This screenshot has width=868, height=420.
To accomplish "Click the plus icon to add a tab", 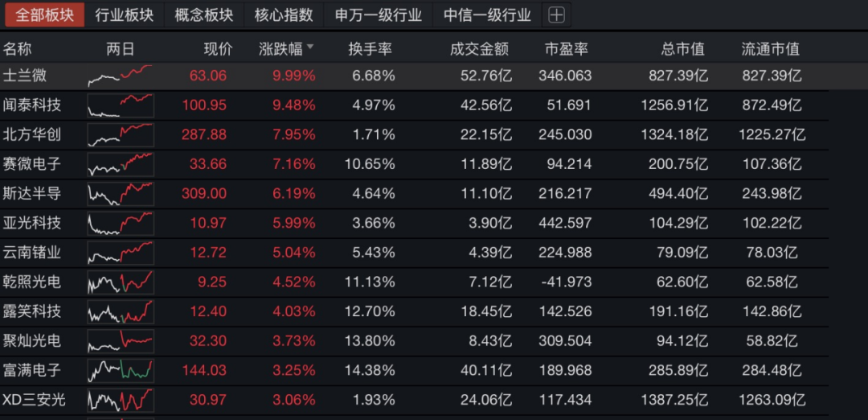I will coord(556,14).
